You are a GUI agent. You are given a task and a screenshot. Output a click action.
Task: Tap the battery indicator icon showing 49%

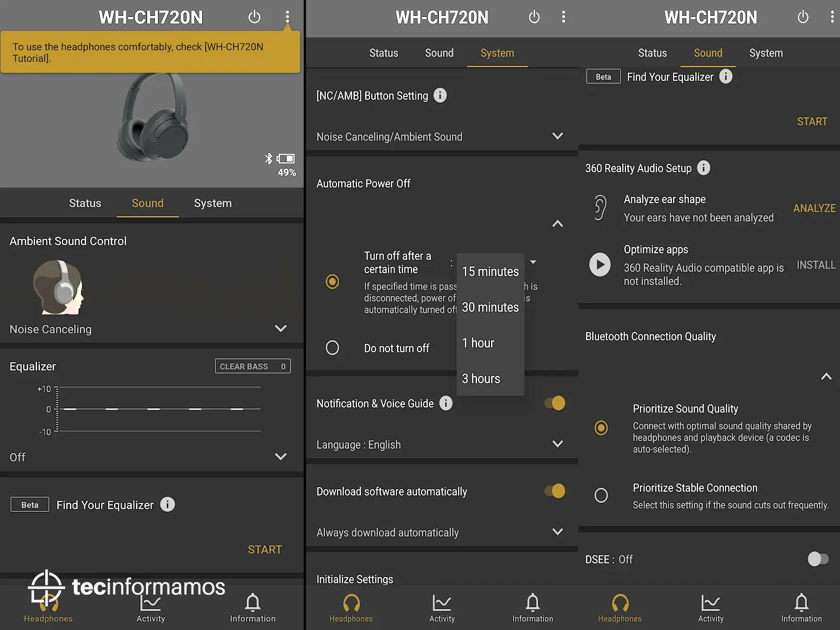286,159
